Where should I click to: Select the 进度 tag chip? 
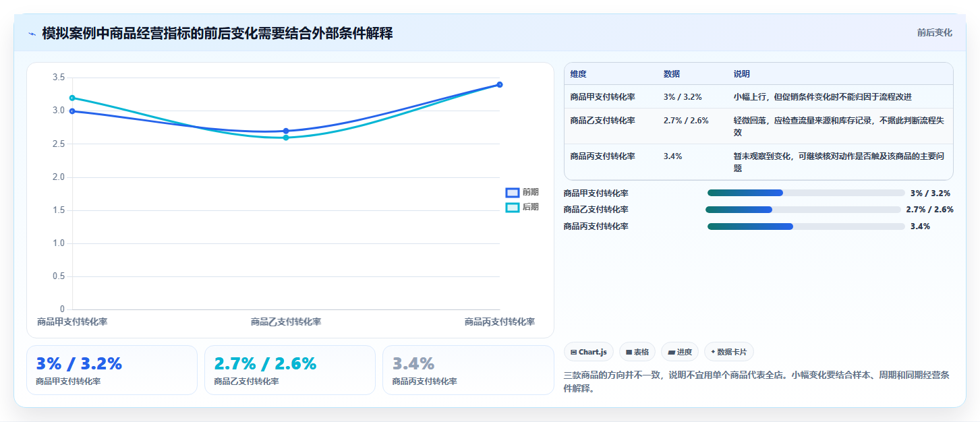pos(680,352)
